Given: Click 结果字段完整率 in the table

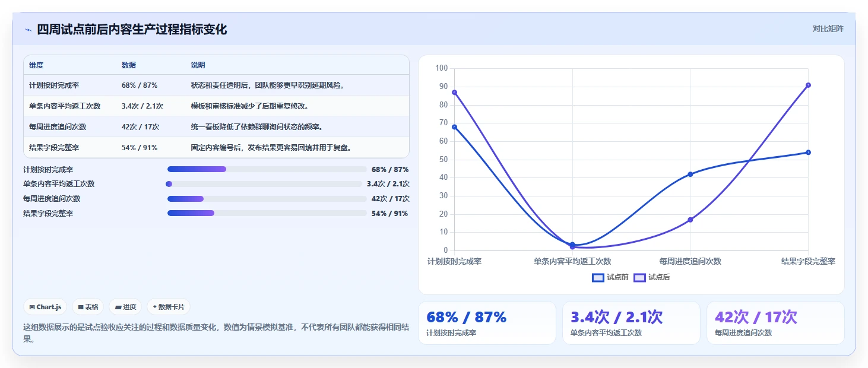Looking at the screenshot, I should click(x=54, y=148).
